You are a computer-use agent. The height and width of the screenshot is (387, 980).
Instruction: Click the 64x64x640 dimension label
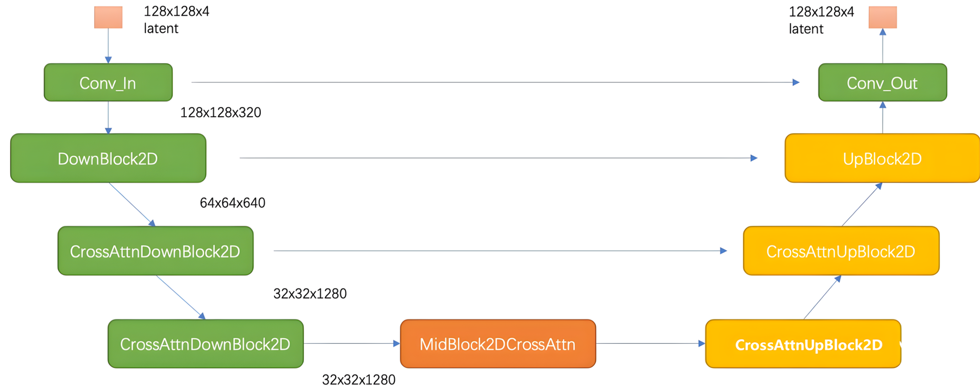pos(232,203)
